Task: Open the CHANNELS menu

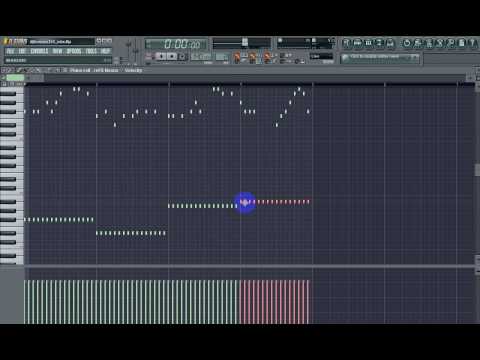Action: (x=39, y=51)
